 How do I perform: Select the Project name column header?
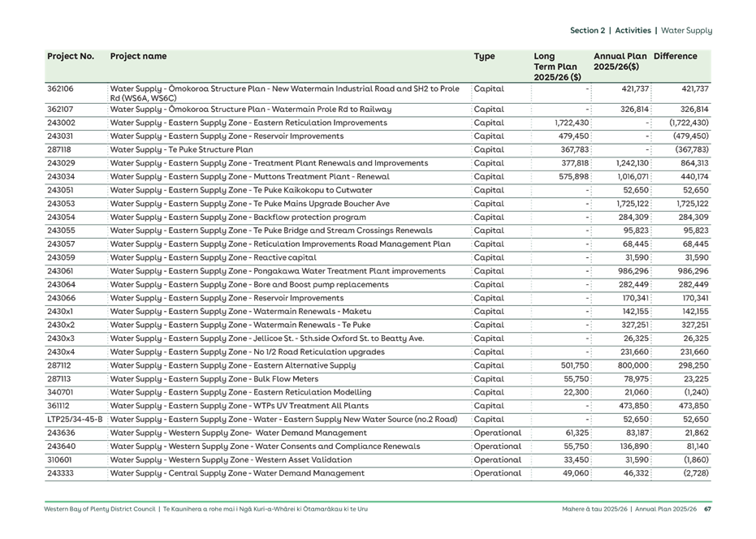pos(138,57)
